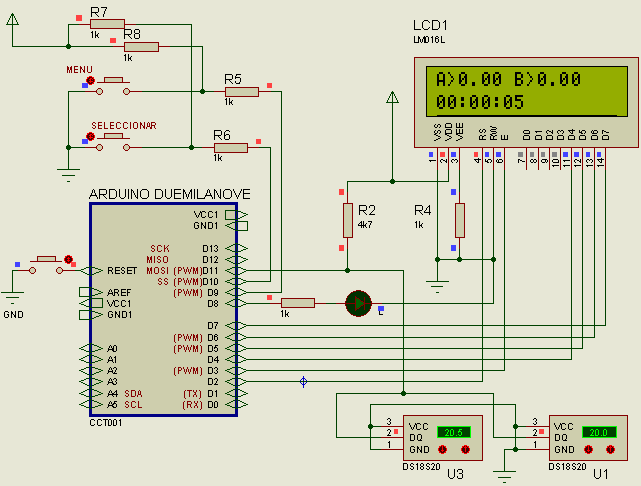The image size is (641, 486).
Task: Click the Arduino AREF pin connector
Action: tap(91, 292)
